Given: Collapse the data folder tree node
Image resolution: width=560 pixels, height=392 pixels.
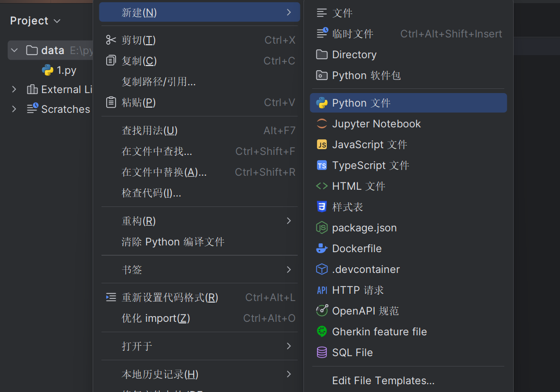Looking at the screenshot, I should [x=14, y=50].
